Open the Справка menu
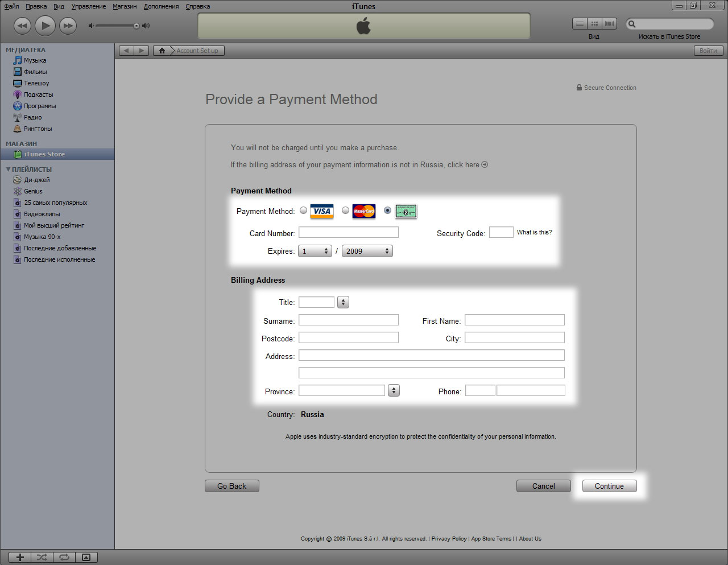728x565 pixels. [x=198, y=6]
